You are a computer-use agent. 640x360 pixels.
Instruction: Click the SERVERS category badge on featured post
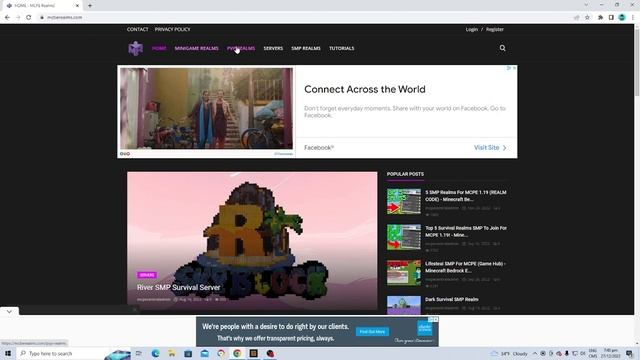147,275
